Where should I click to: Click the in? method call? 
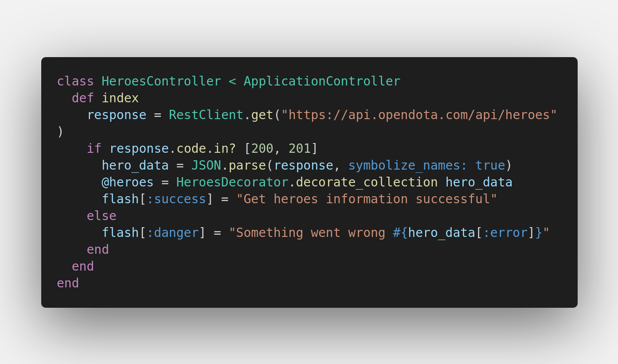point(225,149)
